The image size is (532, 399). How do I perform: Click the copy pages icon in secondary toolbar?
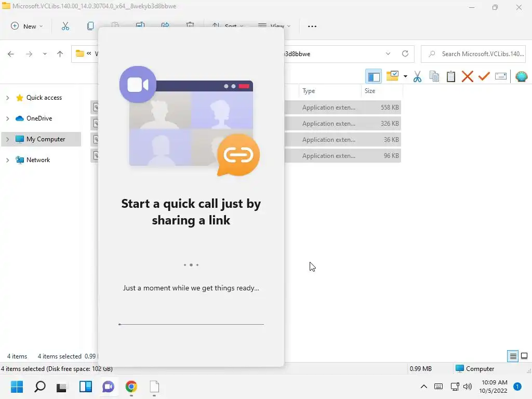point(434,76)
